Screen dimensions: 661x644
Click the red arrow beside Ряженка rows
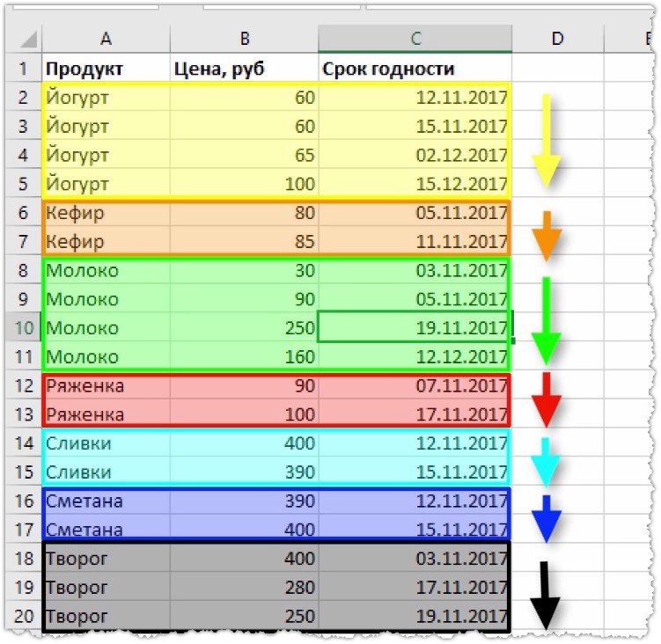coord(547,399)
